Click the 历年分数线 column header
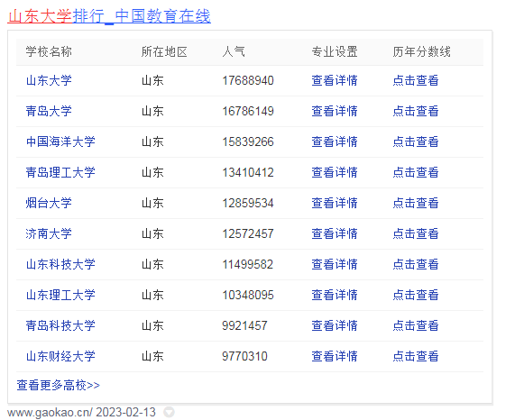 (422, 51)
